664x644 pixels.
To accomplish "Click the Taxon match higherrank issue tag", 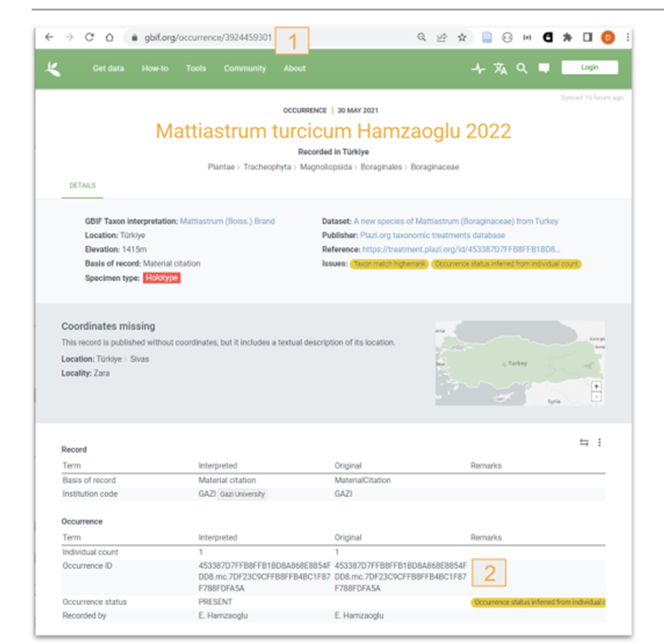I will (389, 264).
